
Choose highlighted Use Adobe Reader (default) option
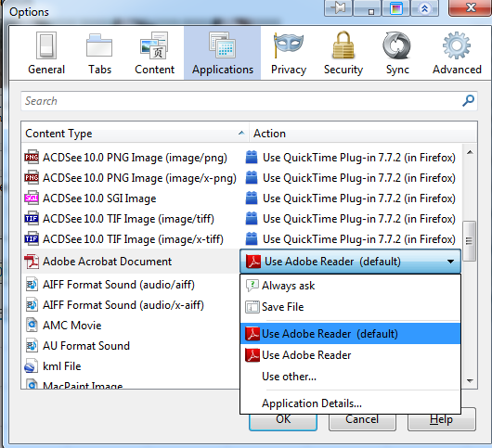pos(351,334)
